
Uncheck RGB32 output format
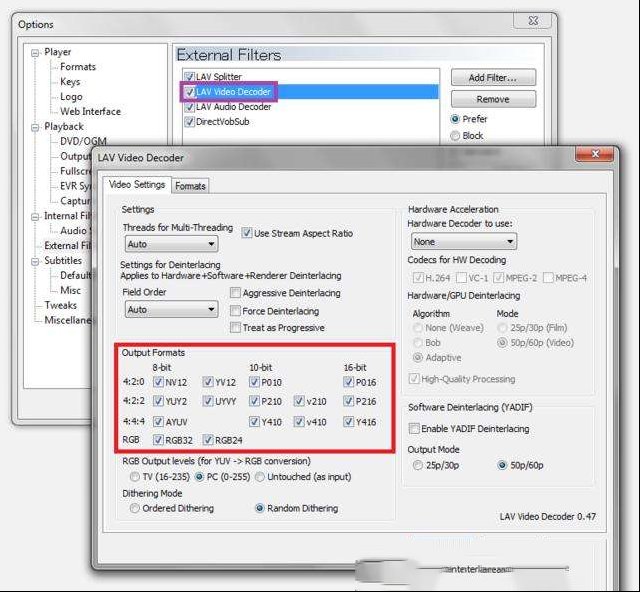[x=158, y=440]
